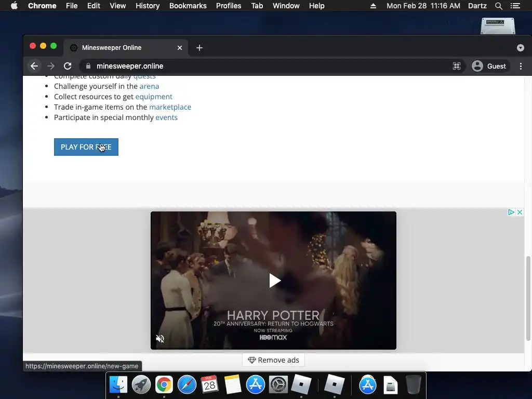Open the disk image document in dock
Image resolution: width=532 pixels, height=399 pixels.
391,385
